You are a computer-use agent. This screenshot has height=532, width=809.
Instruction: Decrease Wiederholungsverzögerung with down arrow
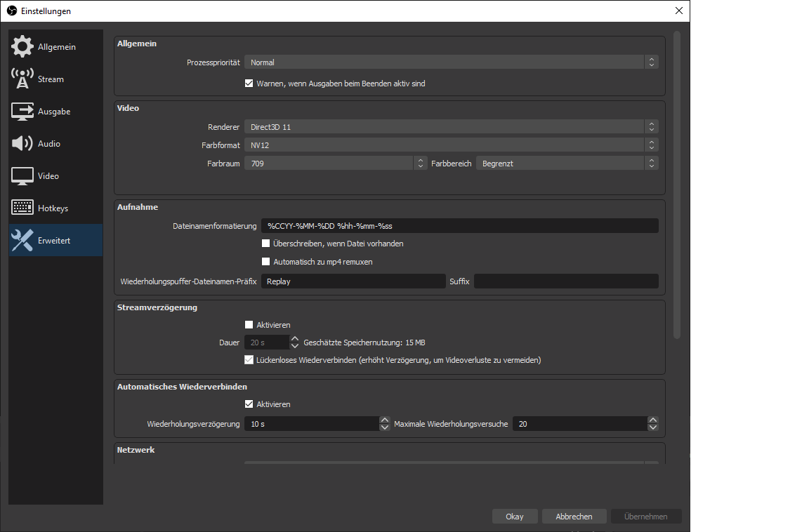(384, 427)
